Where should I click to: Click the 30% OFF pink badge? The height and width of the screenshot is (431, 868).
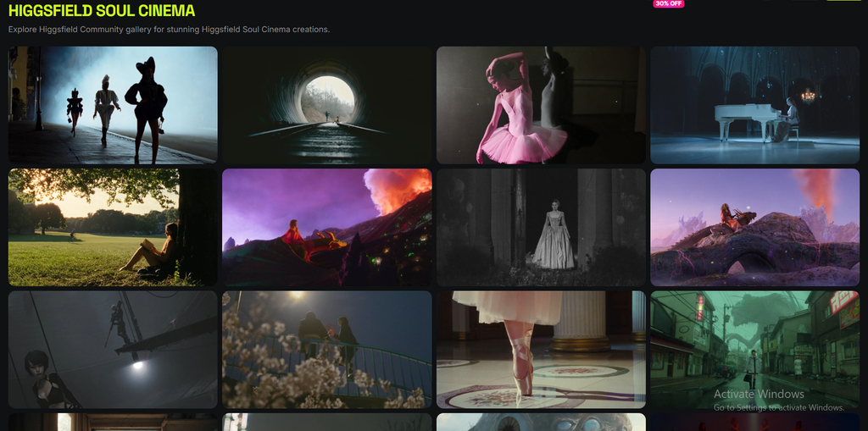[668, 3]
